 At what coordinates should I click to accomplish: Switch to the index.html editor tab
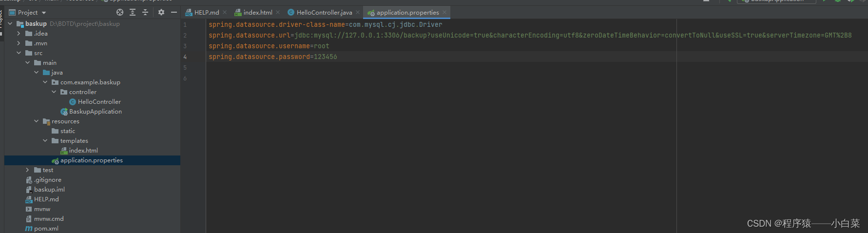pos(258,12)
